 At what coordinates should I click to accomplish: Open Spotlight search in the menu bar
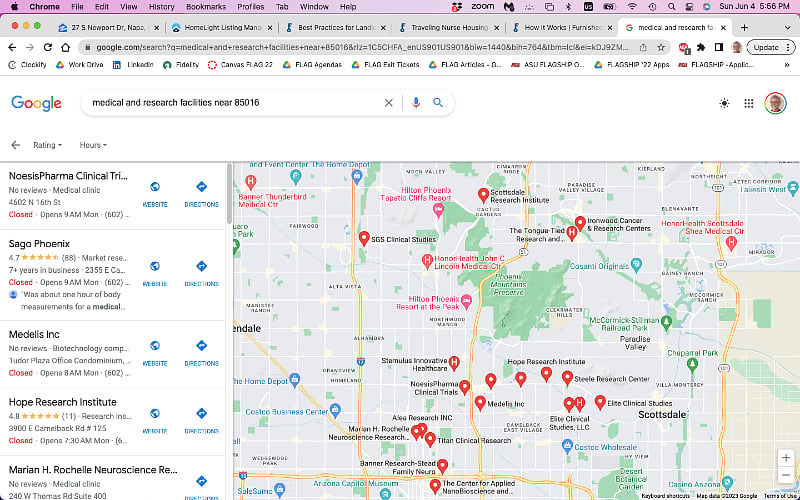pos(671,7)
